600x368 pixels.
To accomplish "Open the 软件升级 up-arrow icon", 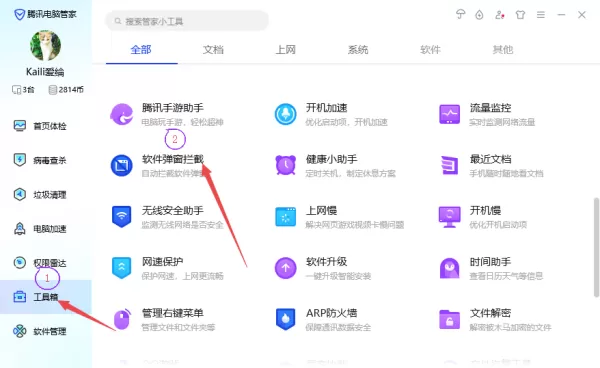I will 285,268.
